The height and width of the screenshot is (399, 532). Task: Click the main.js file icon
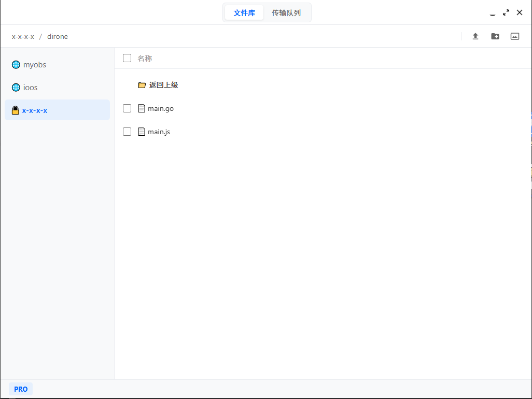tap(142, 132)
